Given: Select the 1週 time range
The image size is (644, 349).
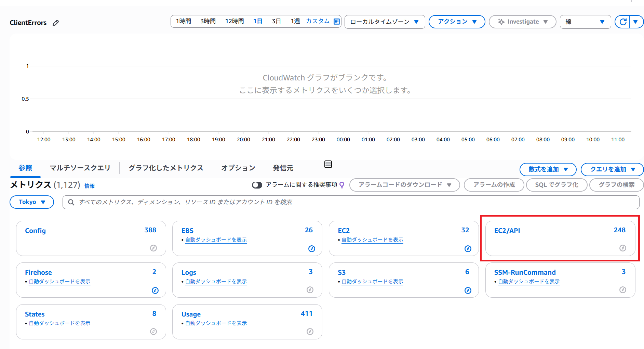Looking at the screenshot, I should click(295, 21).
